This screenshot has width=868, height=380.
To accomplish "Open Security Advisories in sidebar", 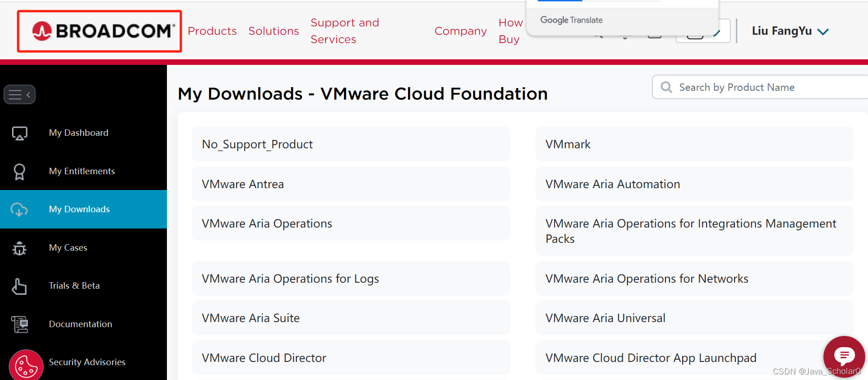I will click(87, 362).
